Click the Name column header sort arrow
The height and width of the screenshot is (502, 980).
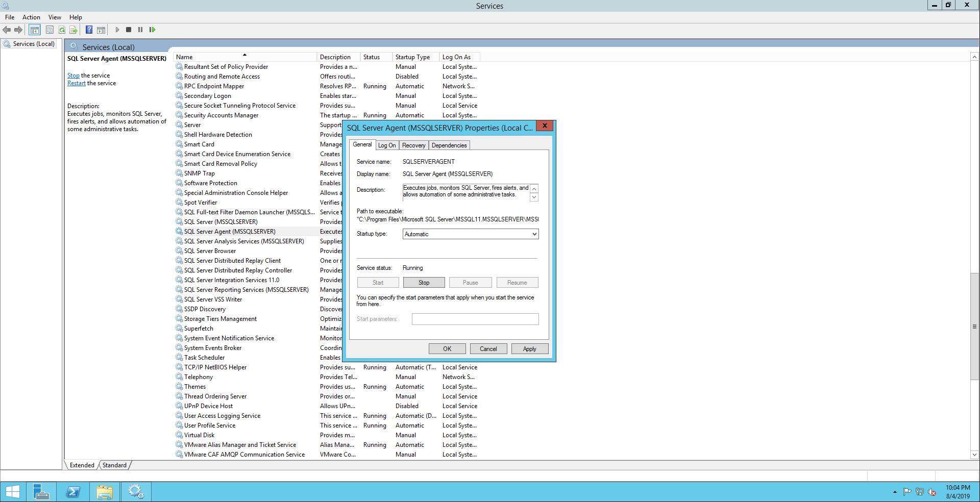(244, 55)
